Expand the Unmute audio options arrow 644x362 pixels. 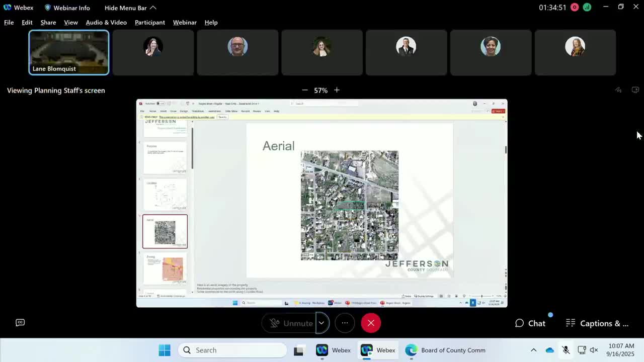coord(321,323)
